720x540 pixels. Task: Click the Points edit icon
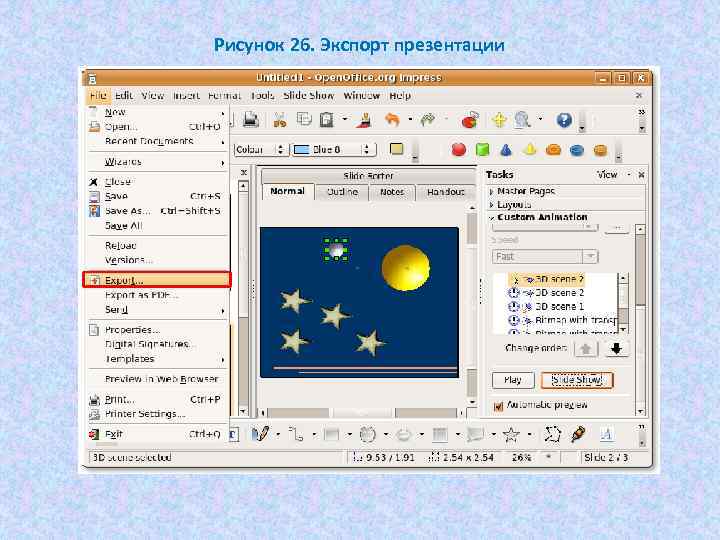552,433
